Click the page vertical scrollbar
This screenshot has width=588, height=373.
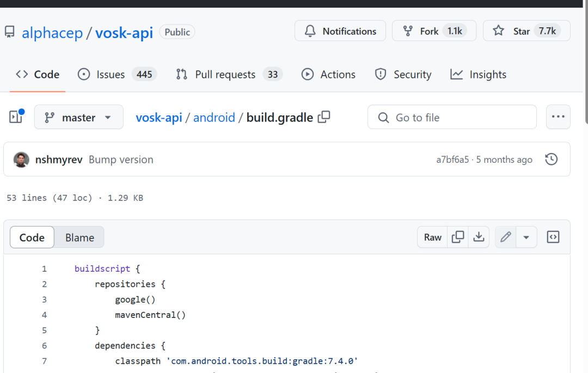(x=585, y=65)
